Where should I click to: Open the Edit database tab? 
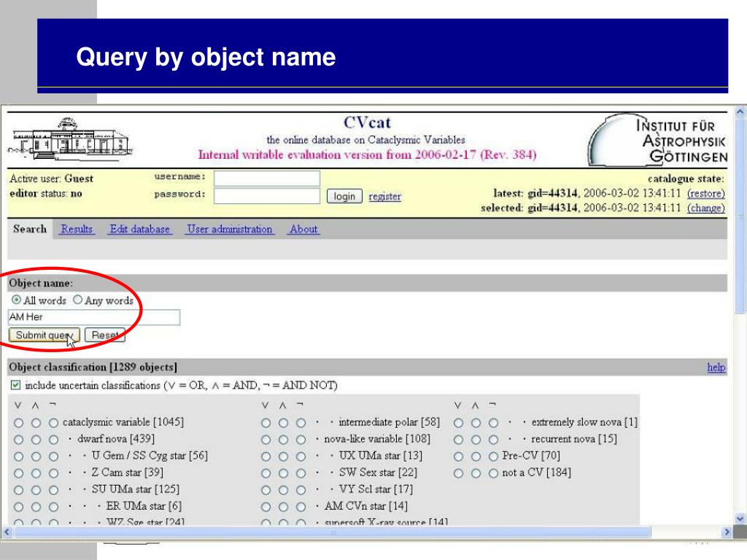coord(139,229)
